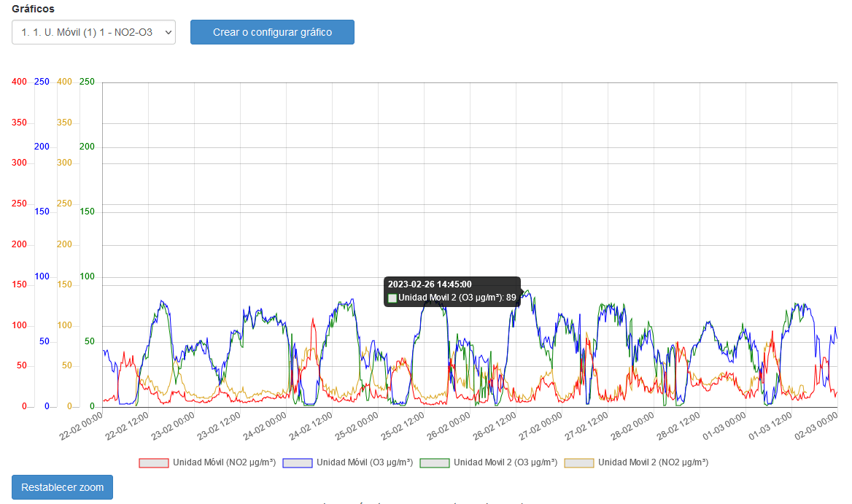Click x-axis label '28-02 12:00'
This screenshot has height=504, width=852.
[679, 427]
